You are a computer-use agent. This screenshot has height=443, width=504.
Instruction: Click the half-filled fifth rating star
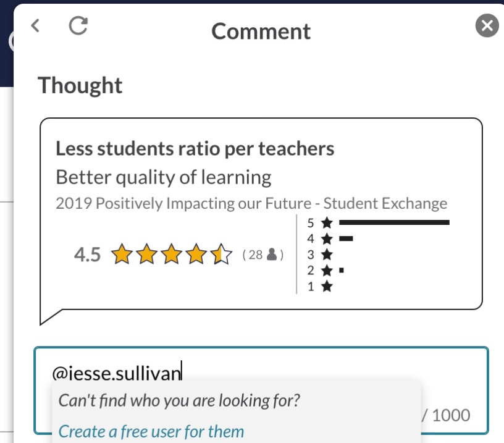(x=221, y=254)
